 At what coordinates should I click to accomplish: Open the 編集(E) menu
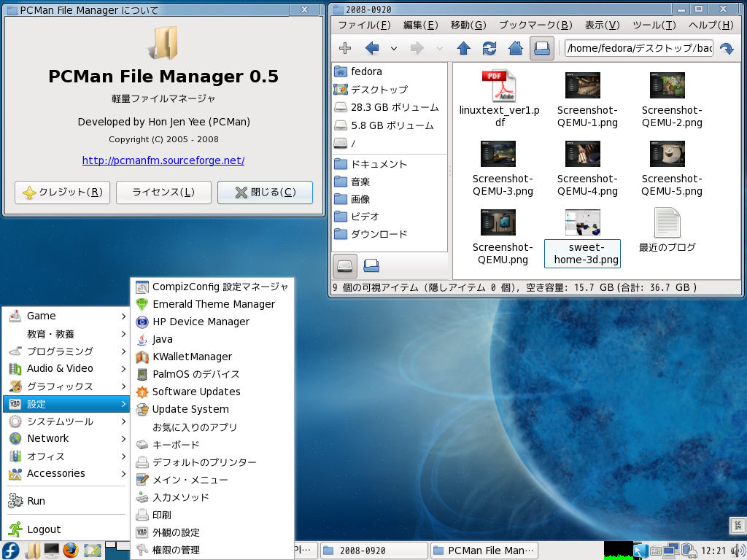tap(421, 25)
